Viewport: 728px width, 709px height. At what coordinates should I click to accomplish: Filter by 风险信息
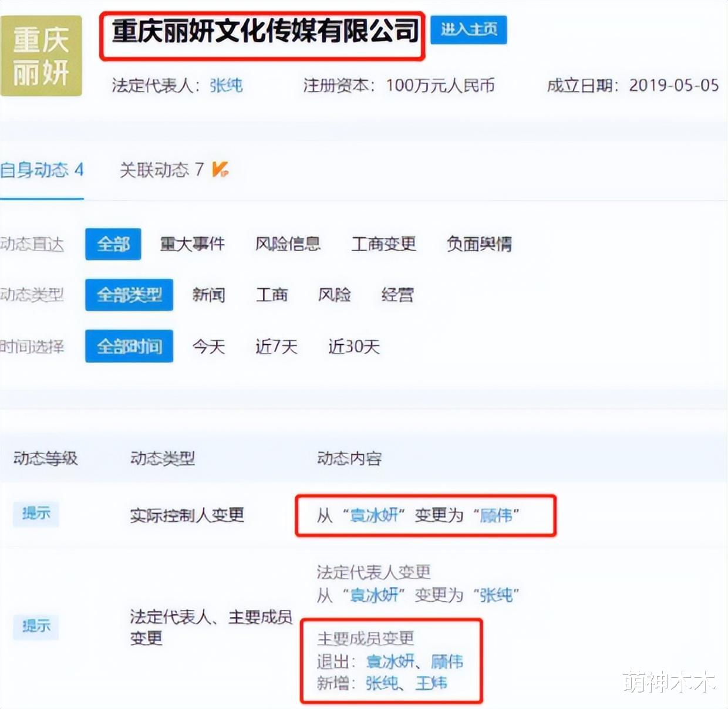click(288, 244)
